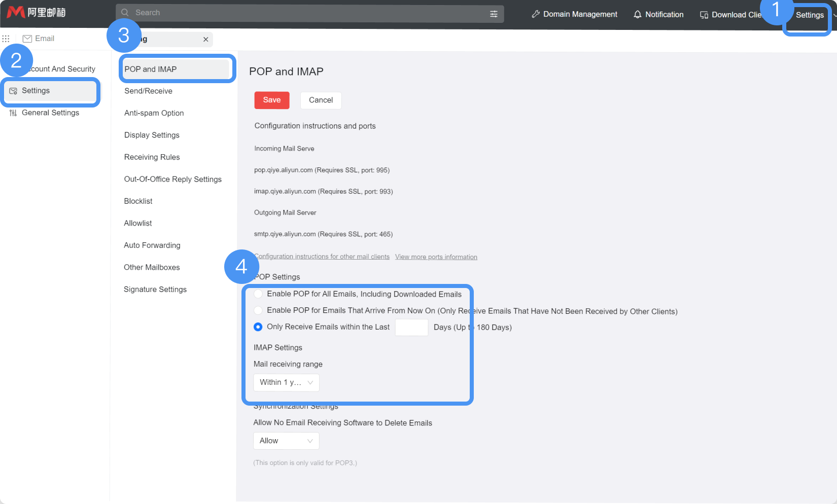Screen dimensions: 837x504
Task: Open advanced search filter icon
Action: [x=494, y=14]
